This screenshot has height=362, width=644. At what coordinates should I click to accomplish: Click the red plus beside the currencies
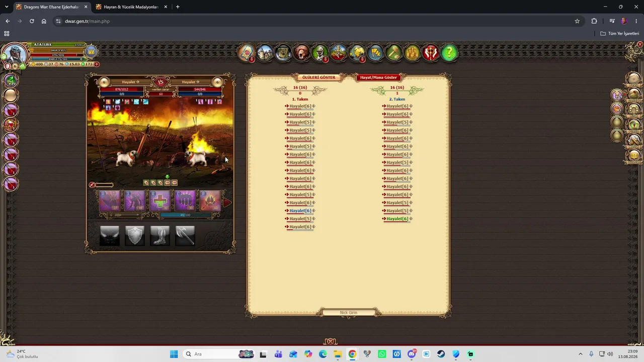pos(97,64)
